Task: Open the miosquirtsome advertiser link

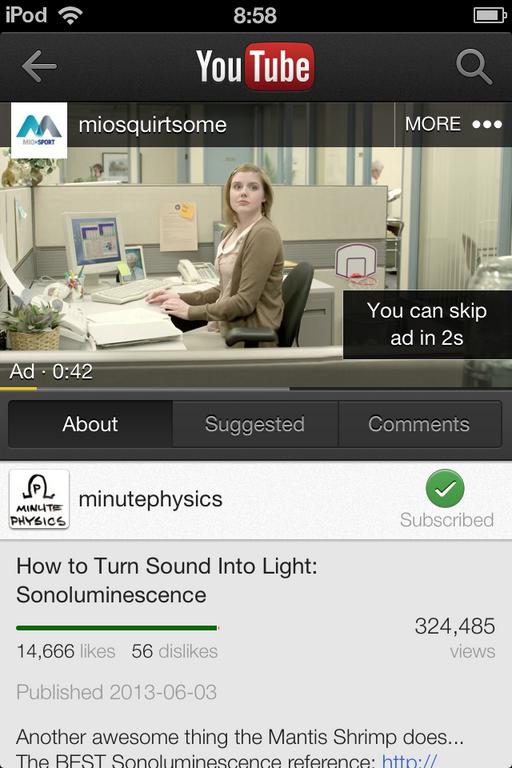Action: point(152,125)
